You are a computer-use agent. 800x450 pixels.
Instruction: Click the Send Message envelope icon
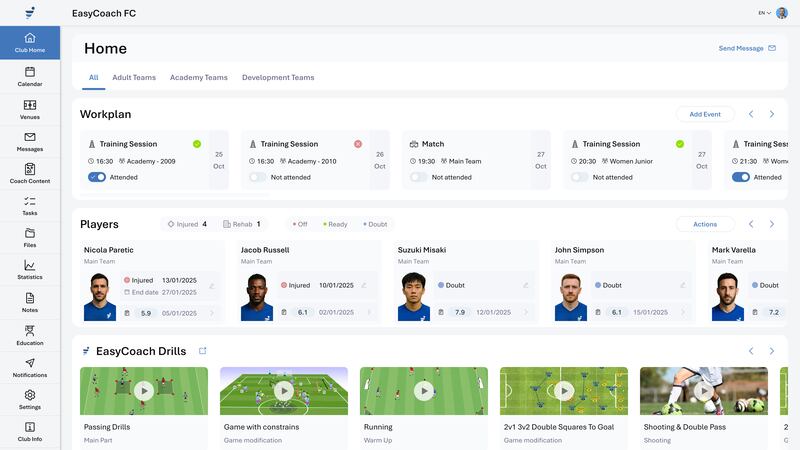coord(772,48)
